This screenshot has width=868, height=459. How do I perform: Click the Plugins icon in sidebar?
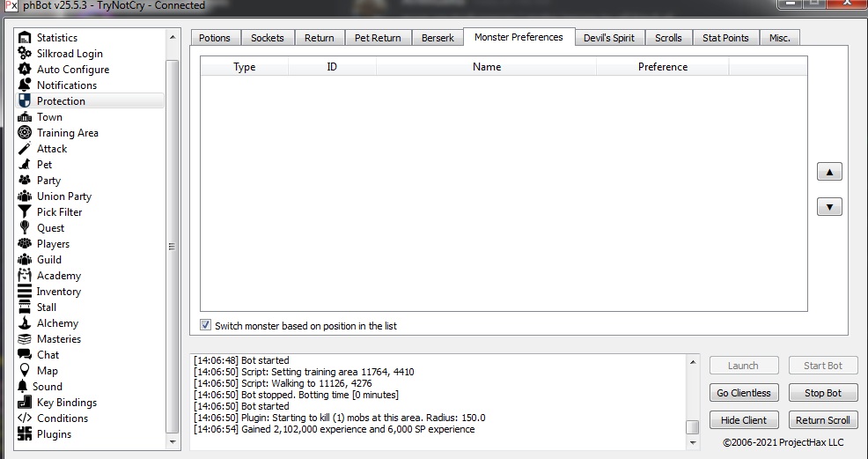pyautogui.click(x=25, y=434)
